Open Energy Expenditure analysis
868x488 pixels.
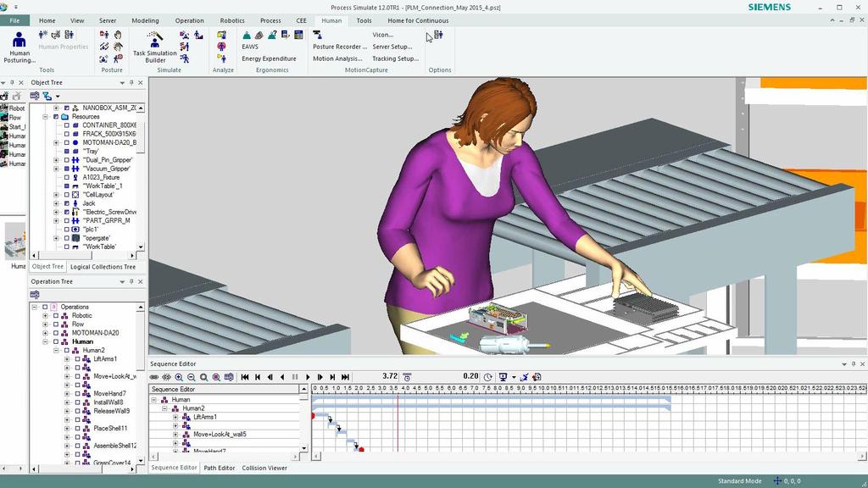269,58
